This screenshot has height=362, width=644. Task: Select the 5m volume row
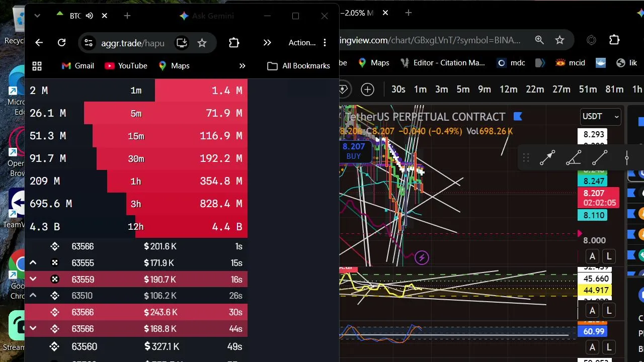[x=136, y=113]
